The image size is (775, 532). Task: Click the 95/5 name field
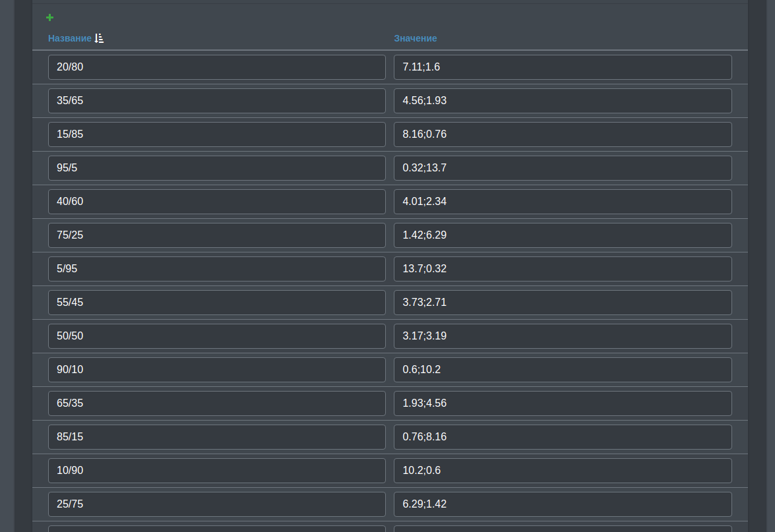pos(216,168)
